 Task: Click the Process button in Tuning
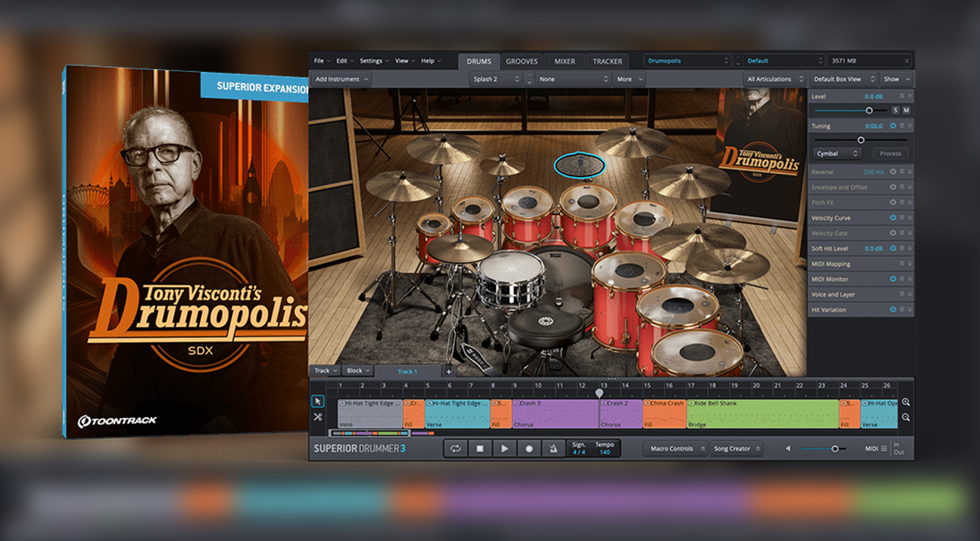pos(890,154)
